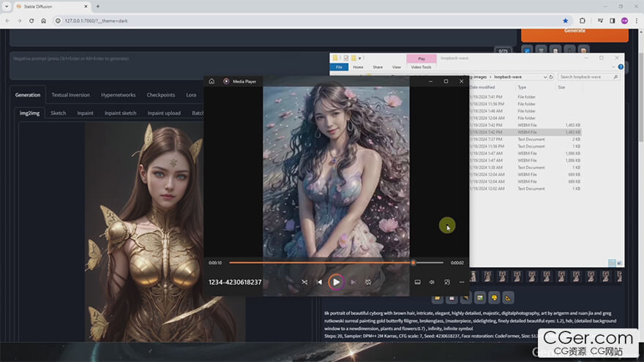Open Video Tools ribbon tab in Explorer

pos(421,67)
